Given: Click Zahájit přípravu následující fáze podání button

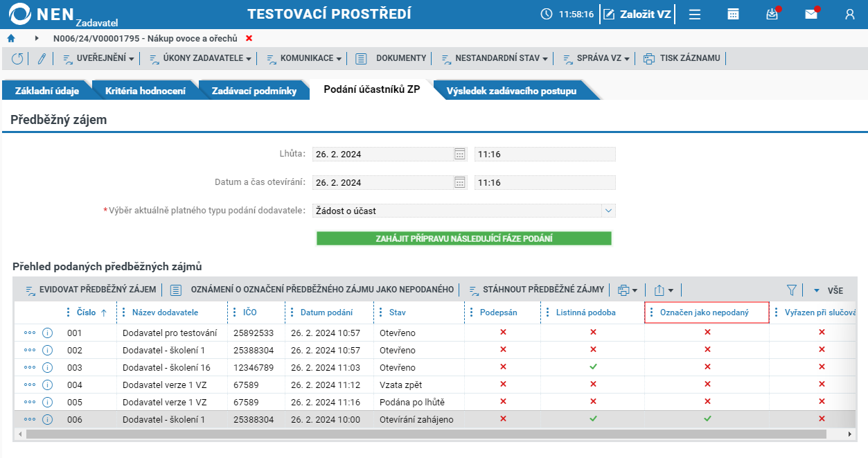Looking at the screenshot, I should coord(464,238).
